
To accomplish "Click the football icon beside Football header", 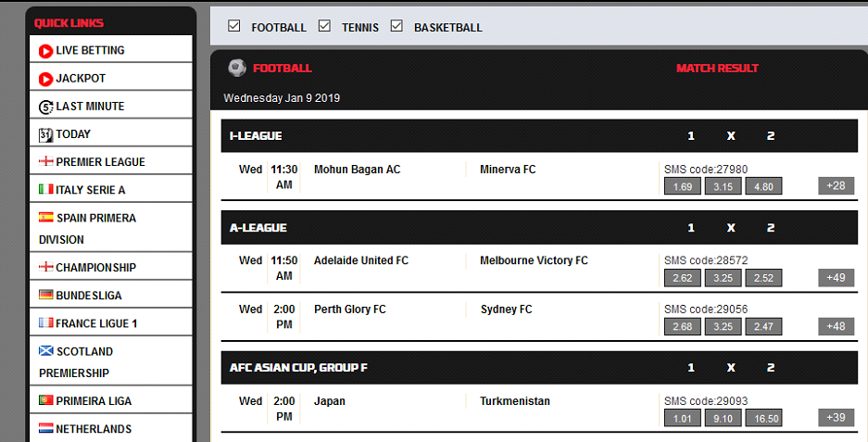I will (x=237, y=69).
